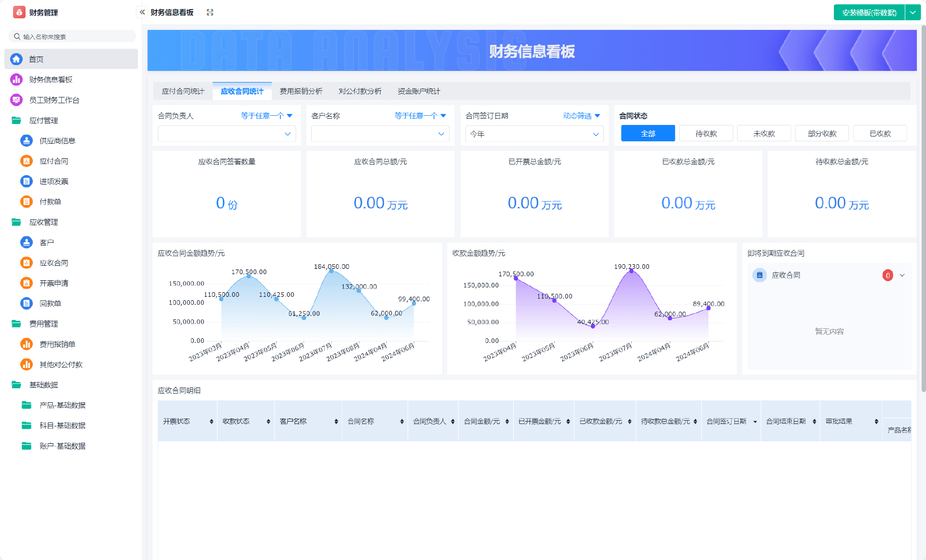Switch to 资金账户统计 tab
The width and height of the screenshot is (926, 560).
point(419,91)
